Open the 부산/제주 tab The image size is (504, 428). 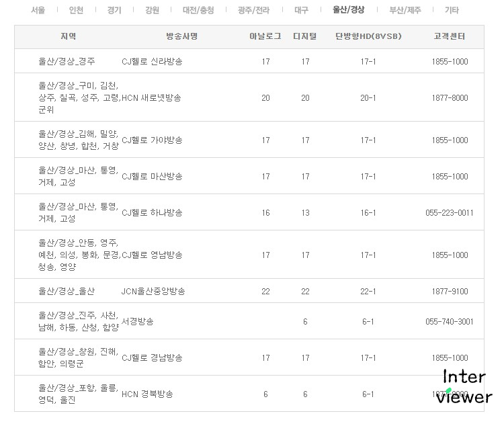[405, 10]
